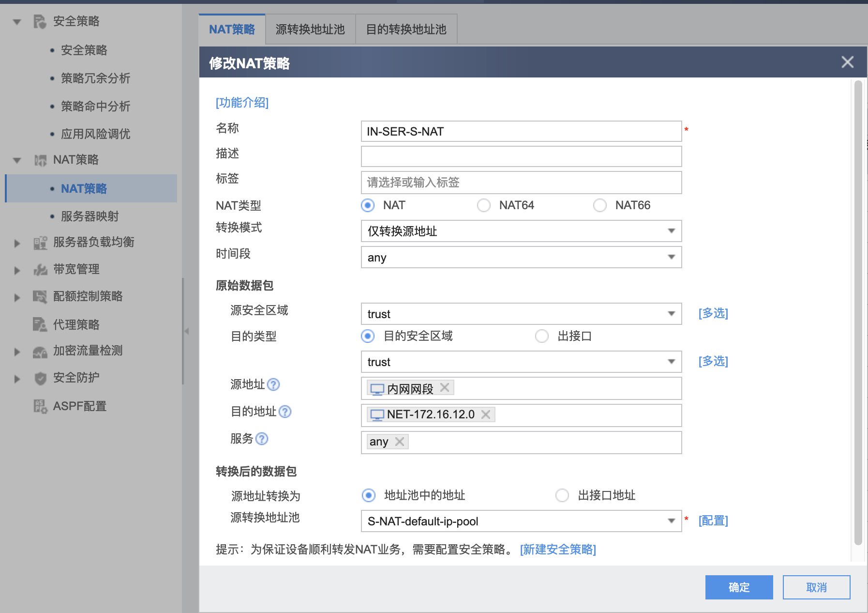This screenshot has width=868, height=613.
Task: Select the NAT type radio button
Action: (x=368, y=205)
